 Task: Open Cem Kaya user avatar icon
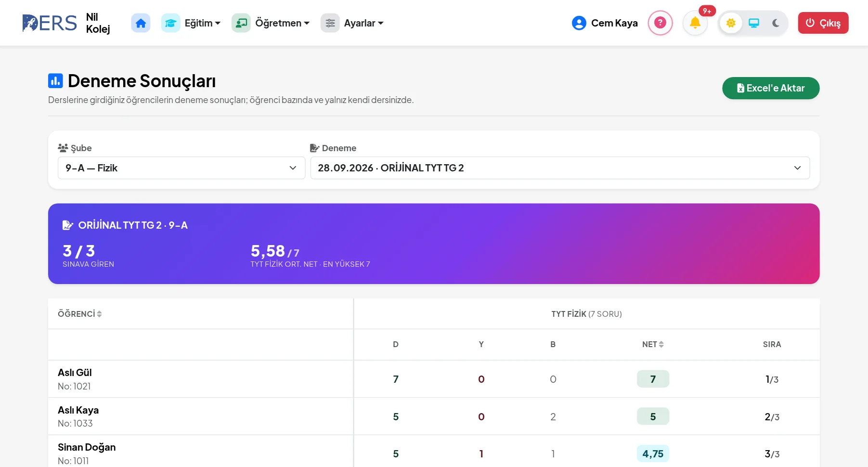tap(579, 23)
